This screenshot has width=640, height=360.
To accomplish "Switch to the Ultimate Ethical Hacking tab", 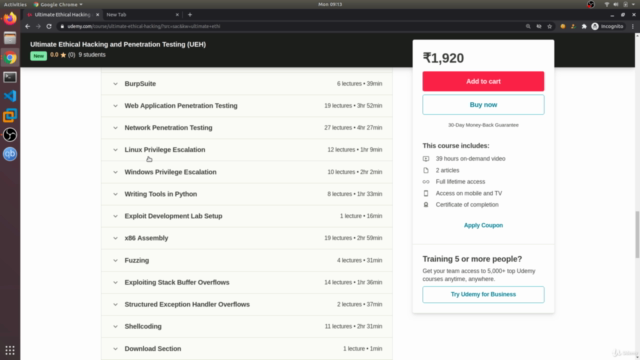I will coord(62,15).
